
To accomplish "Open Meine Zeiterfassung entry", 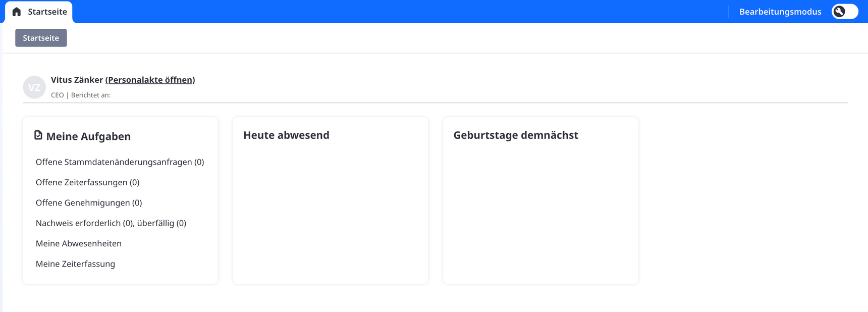I will [75, 264].
